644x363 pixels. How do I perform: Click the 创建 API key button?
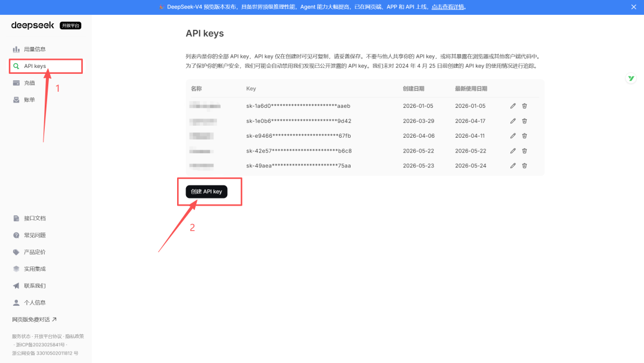[206, 192]
